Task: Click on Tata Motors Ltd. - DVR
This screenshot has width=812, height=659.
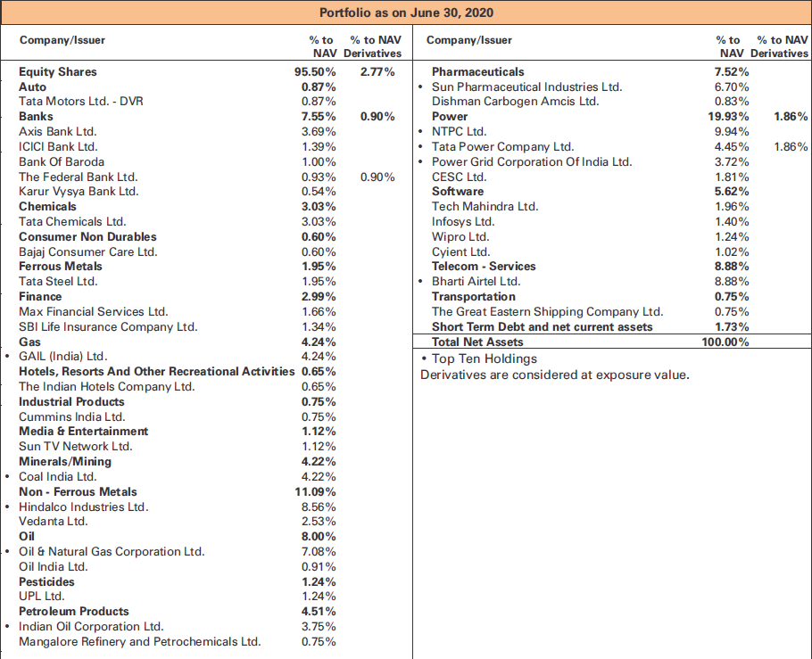Action: (81, 102)
